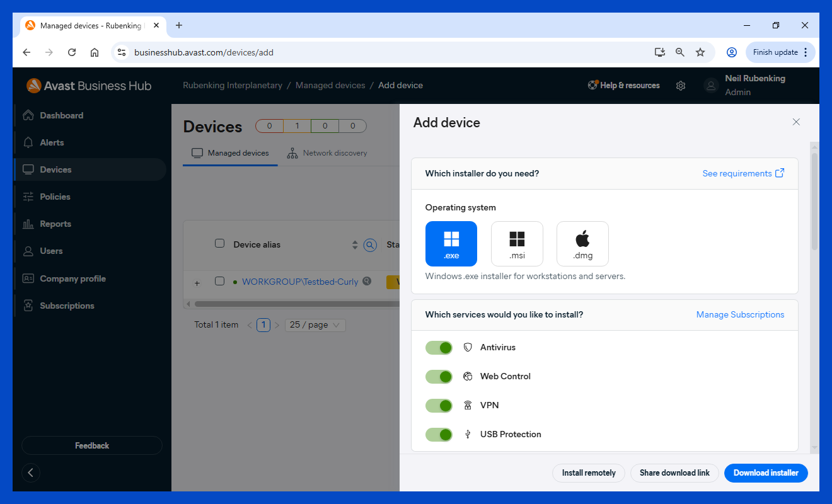Open the WORKGROUP\Testbed-Curly device link

[300, 282]
